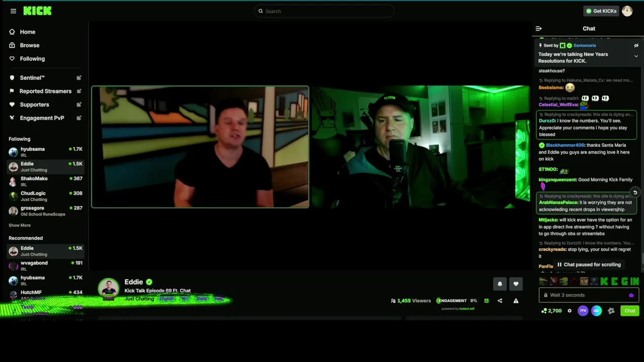Click Santamaria username in pinned message
The image size is (644, 362).
click(x=585, y=45)
